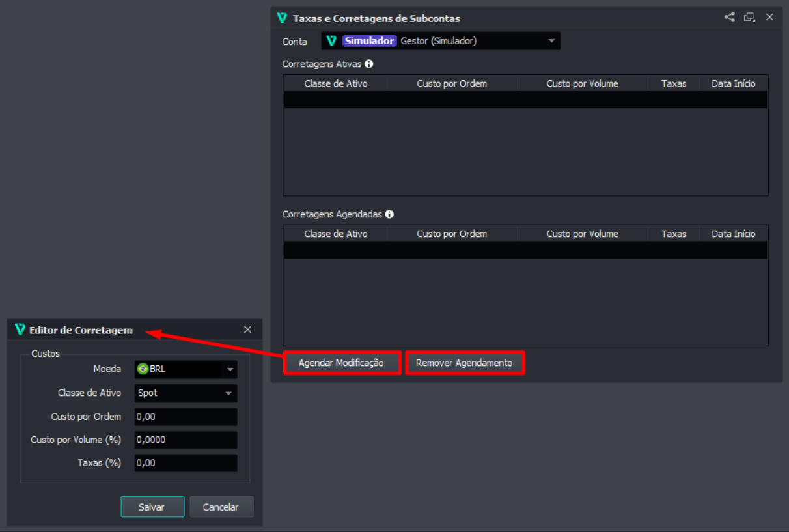Click the pop-out window icon in title bar
Image resolution: width=789 pixels, height=532 pixels.
(749, 18)
